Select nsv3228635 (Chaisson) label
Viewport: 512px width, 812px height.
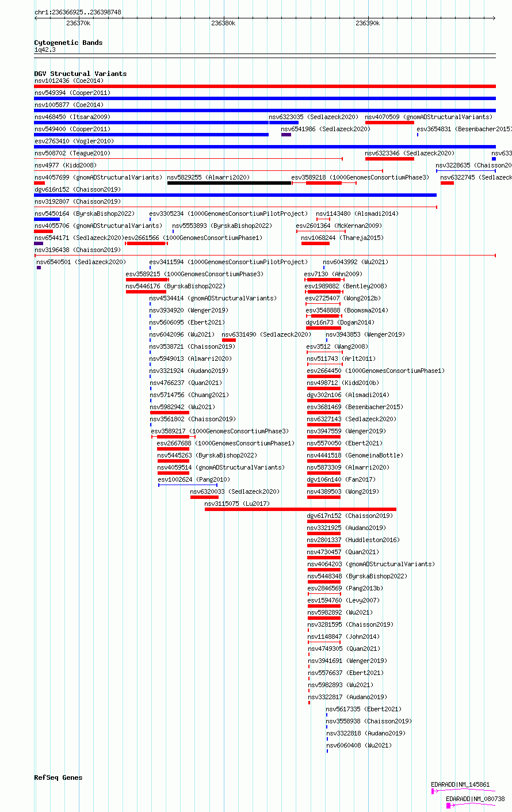pyautogui.click(x=473, y=165)
